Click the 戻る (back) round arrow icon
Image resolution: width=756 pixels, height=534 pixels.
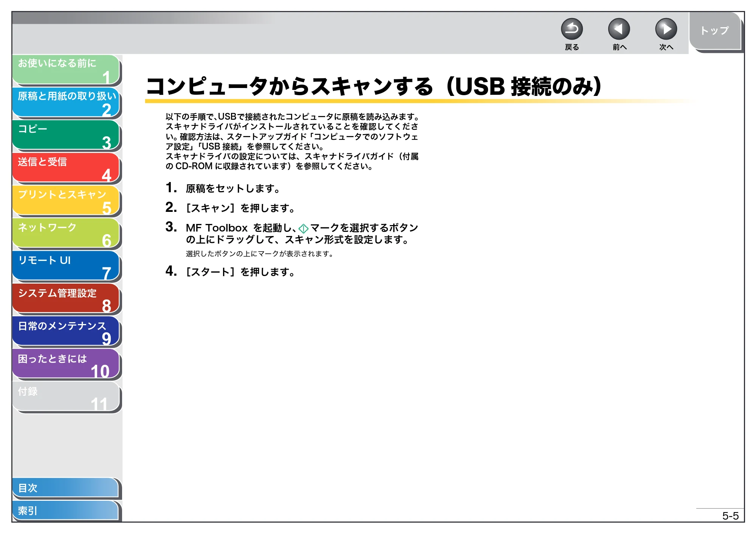(572, 29)
